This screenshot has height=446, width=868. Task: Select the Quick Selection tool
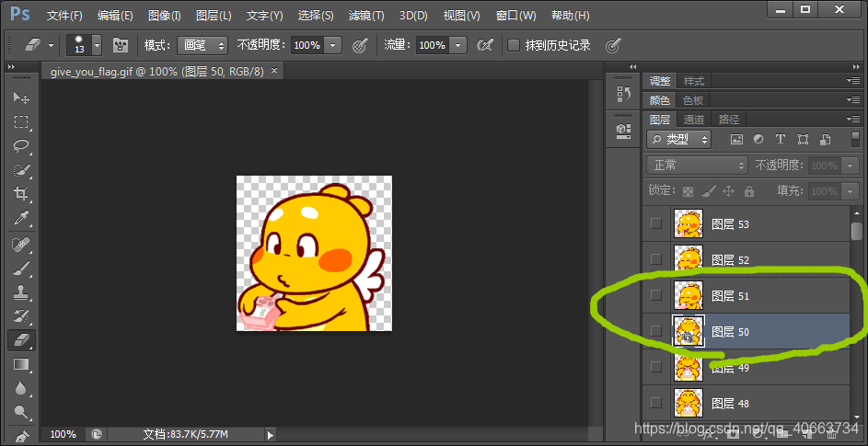click(21, 170)
